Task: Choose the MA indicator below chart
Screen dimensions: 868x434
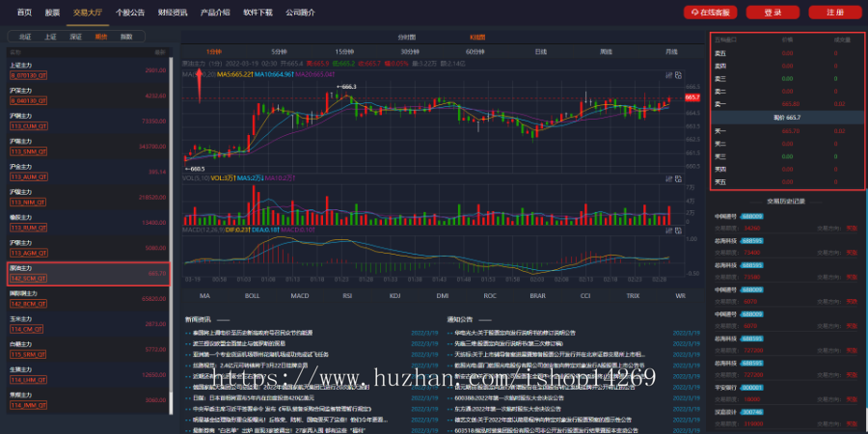Action: pos(204,296)
